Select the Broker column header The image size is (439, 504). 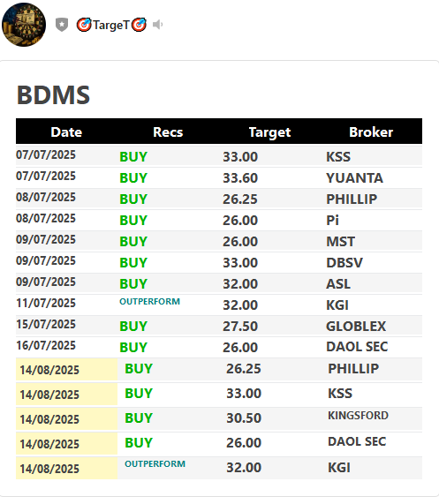(x=371, y=132)
